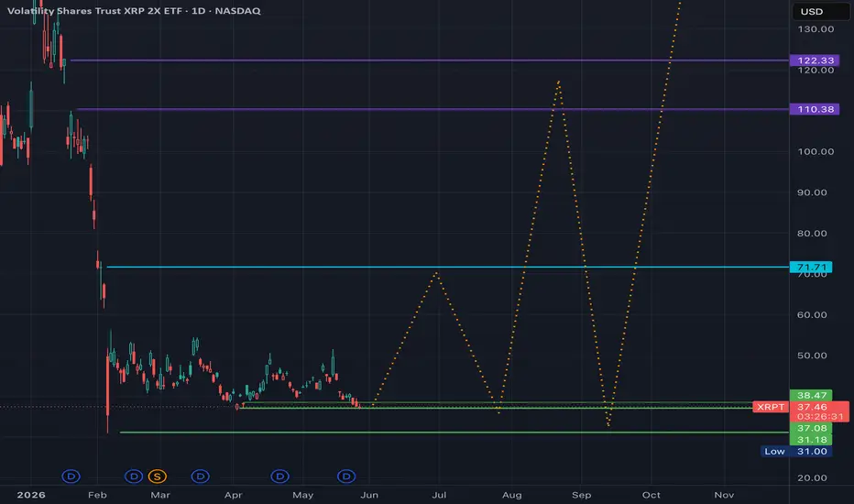Select the purple 110.38 price label

pos(815,109)
